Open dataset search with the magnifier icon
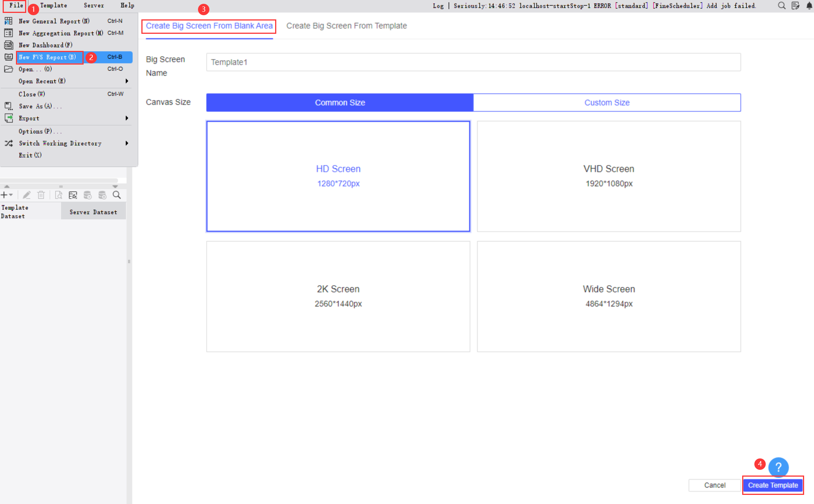The width and height of the screenshot is (814, 504). (x=117, y=195)
